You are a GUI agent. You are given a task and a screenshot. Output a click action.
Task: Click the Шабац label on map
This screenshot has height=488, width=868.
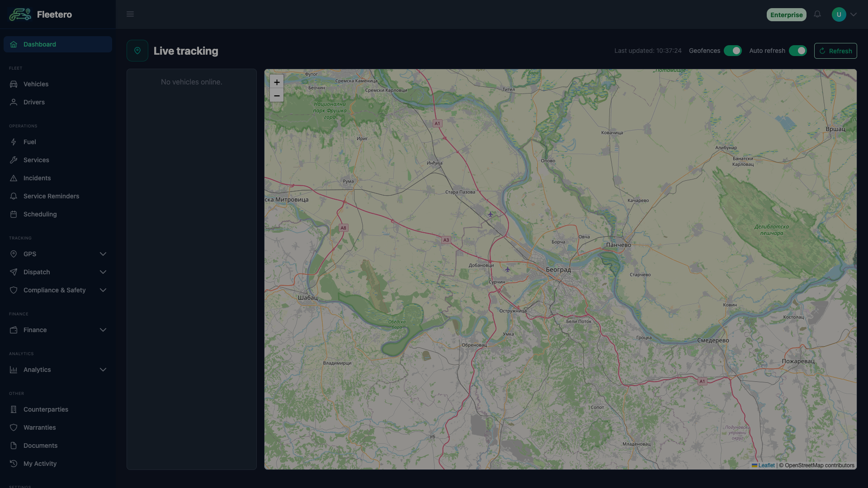click(308, 298)
